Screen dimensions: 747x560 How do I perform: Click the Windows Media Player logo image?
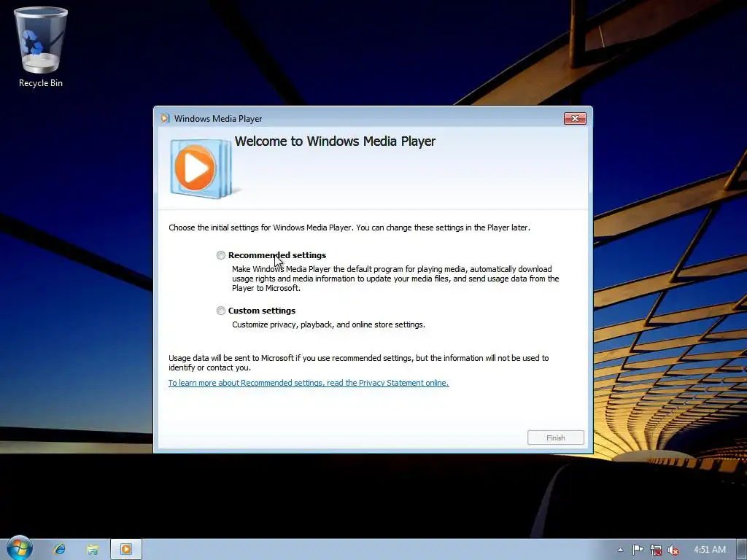point(201,168)
